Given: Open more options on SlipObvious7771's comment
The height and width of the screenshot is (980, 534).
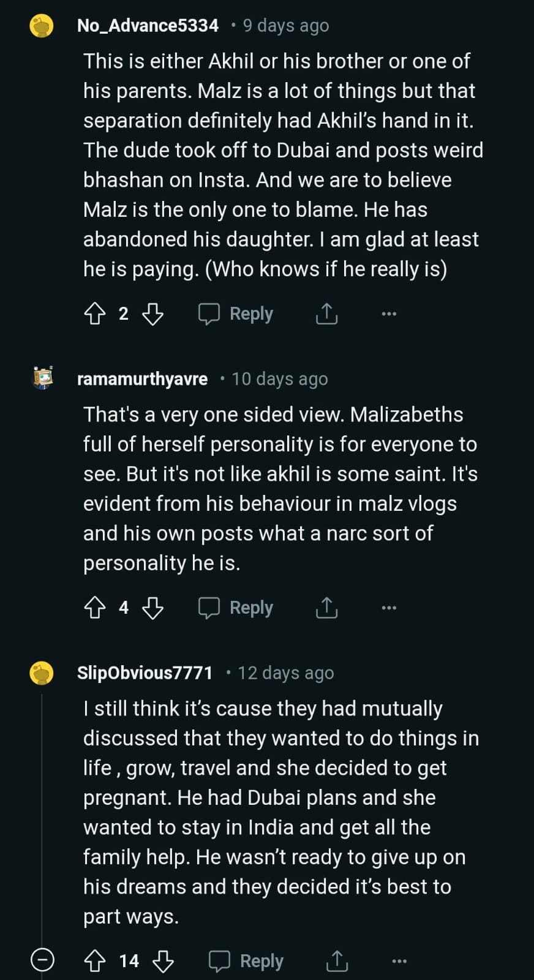Looking at the screenshot, I should click(x=399, y=961).
